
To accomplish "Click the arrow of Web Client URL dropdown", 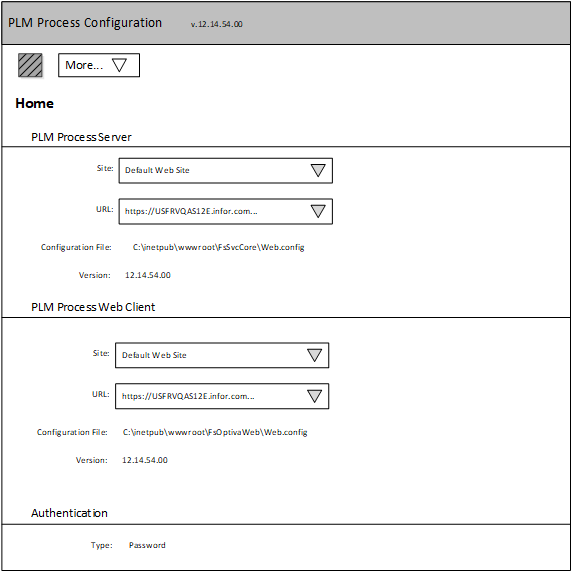I will pos(314,396).
